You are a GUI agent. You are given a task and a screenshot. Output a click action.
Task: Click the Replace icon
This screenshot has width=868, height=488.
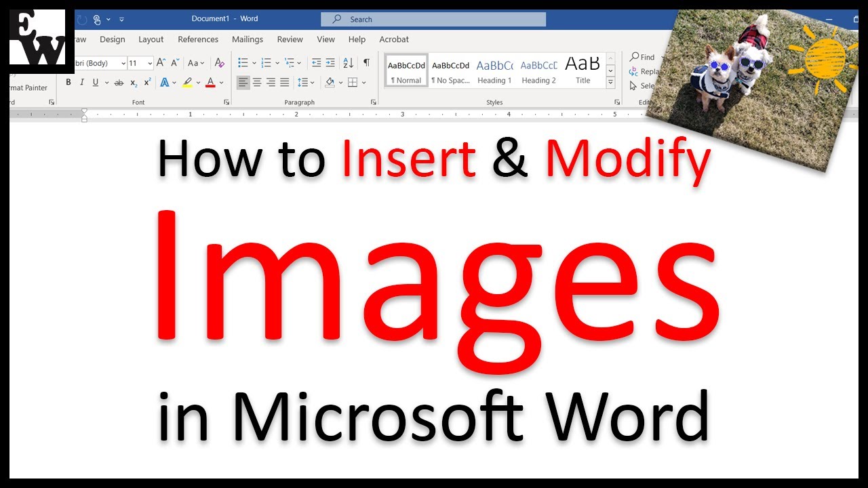tap(634, 71)
